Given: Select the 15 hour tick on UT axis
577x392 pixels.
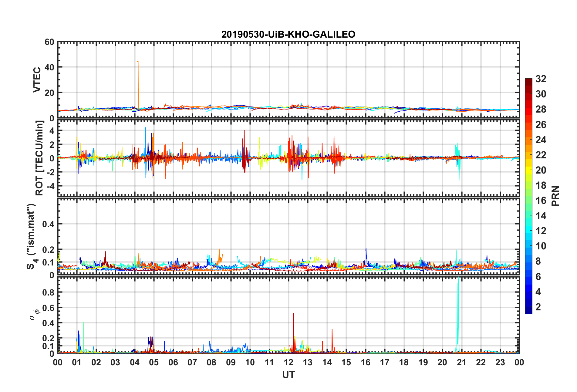Looking at the screenshot, I should point(346,362).
